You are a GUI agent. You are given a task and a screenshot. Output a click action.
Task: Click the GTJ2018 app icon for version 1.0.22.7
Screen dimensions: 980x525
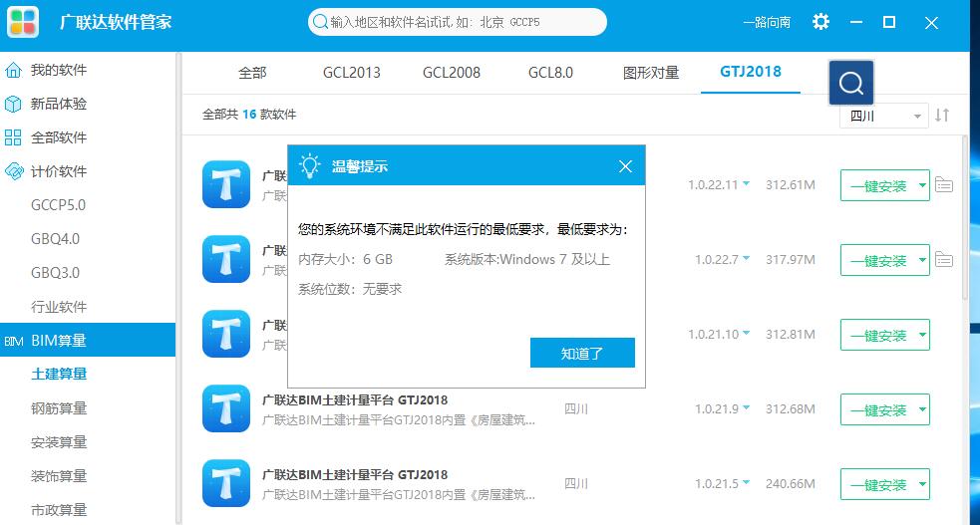pyautogui.click(x=226, y=259)
